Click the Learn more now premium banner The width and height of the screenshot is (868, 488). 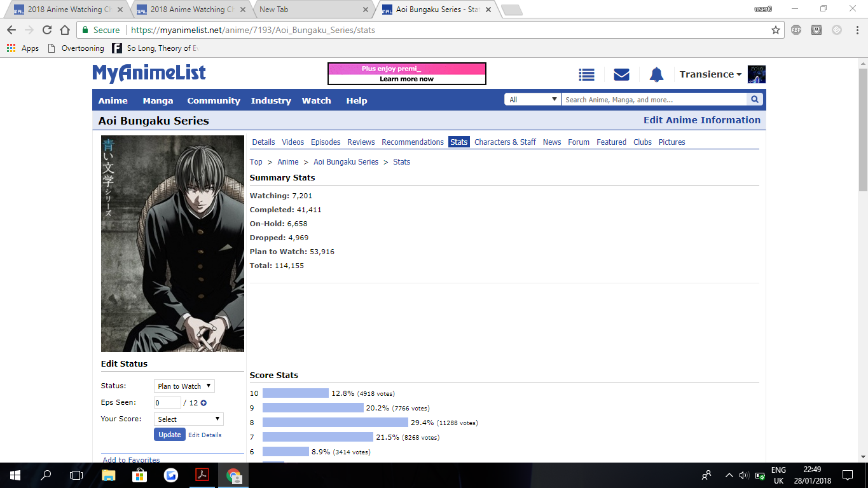tap(407, 74)
